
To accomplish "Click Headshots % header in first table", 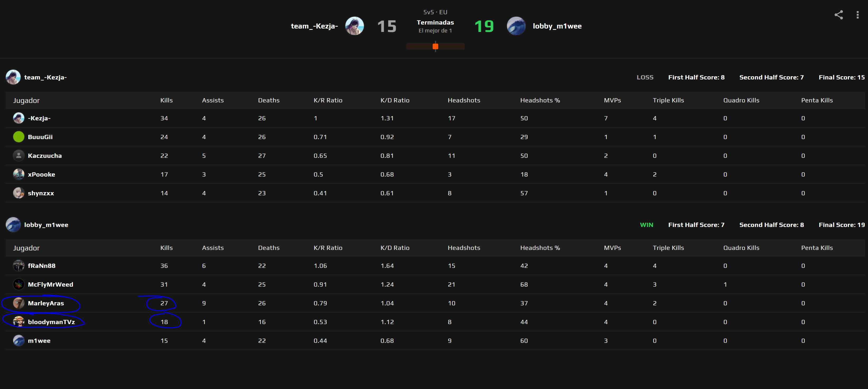I will point(540,100).
